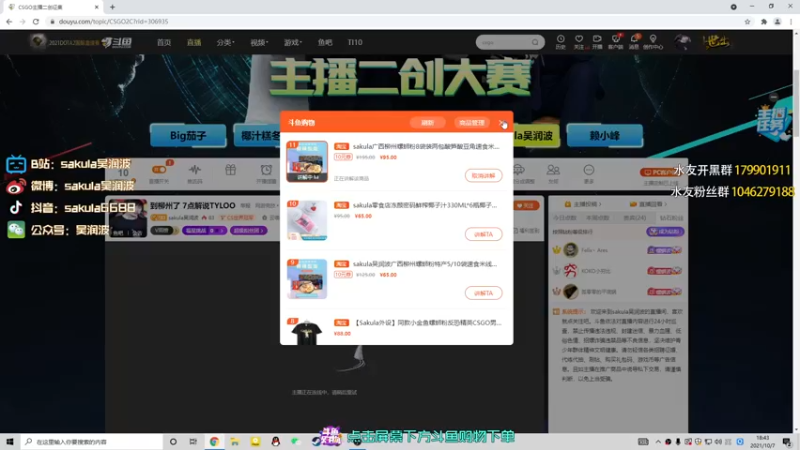Close the 斗鱼购物 shopping popup

(503, 123)
